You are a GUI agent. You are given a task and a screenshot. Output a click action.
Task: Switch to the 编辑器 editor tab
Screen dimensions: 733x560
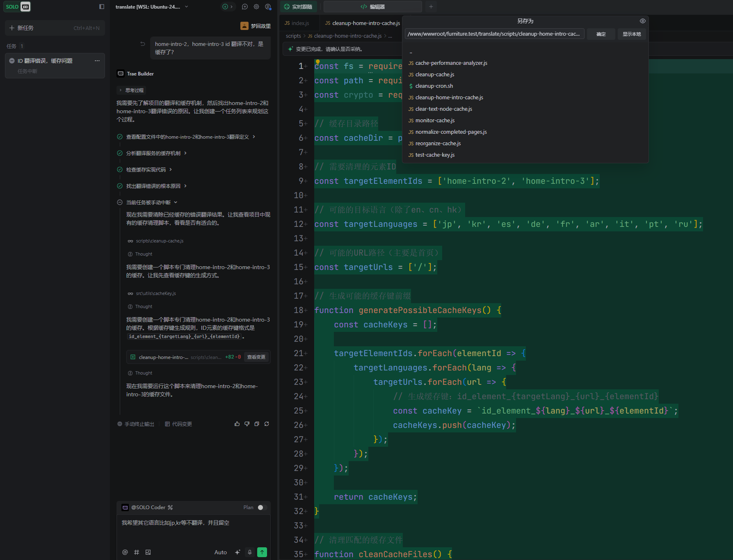coord(372,7)
